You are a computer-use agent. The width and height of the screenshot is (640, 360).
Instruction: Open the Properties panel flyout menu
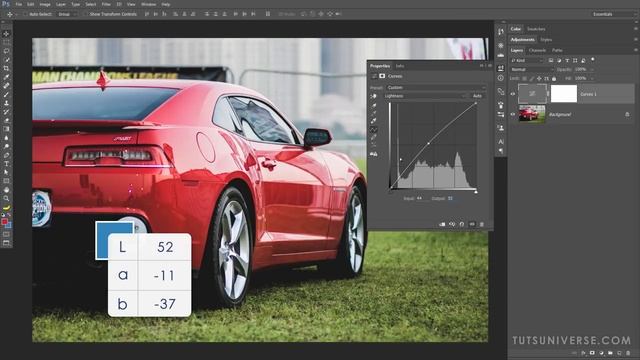pyautogui.click(x=490, y=66)
